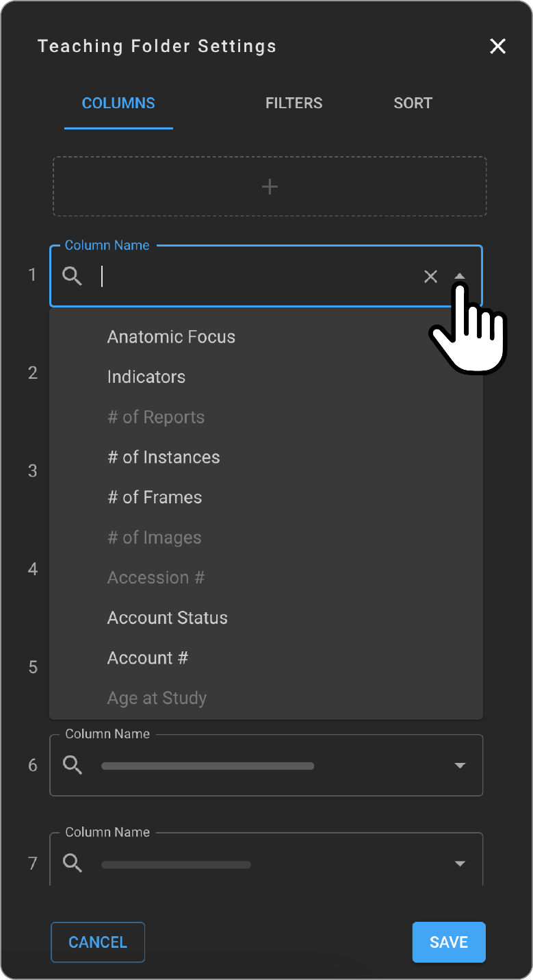Clear the Column Name search field
The image size is (533, 980).
430,276
